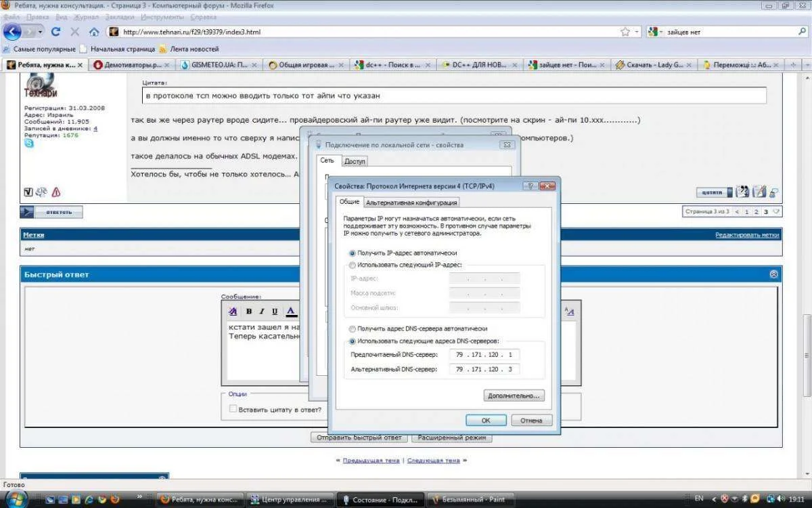Open the address bar history dropdown arrow
The width and height of the screenshot is (812, 508).
coord(637,32)
